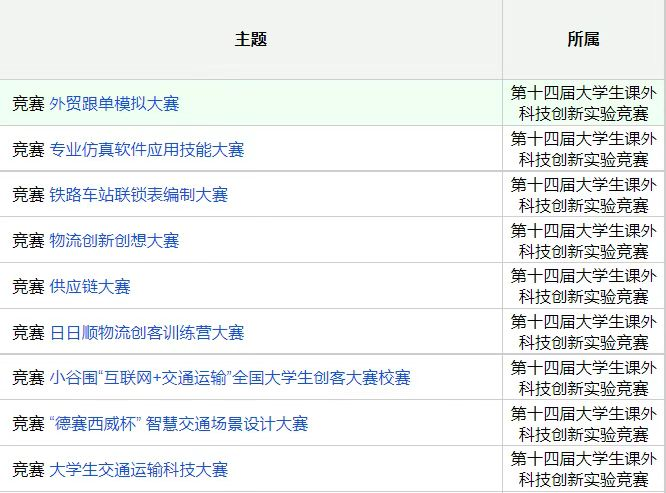The height and width of the screenshot is (493, 666).
Task: Open the 日日顺物流创客训练营大赛 link
Action: pyautogui.click(x=146, y=333)
